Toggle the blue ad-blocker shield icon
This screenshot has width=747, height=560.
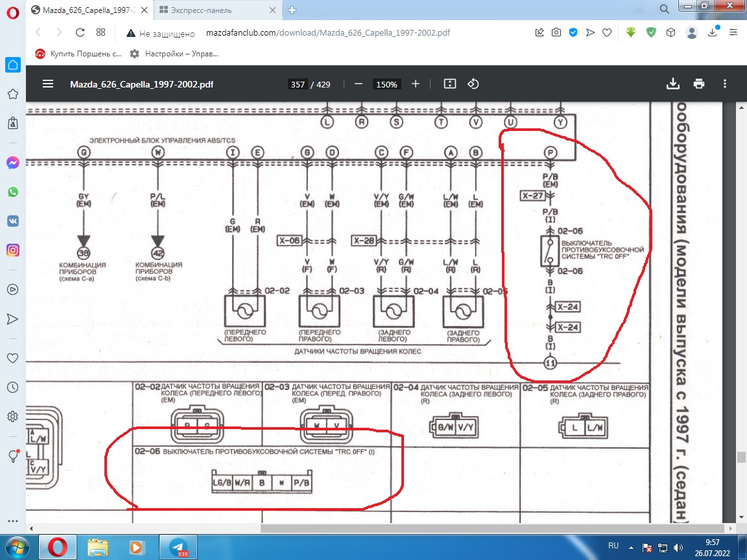point(573,32)
